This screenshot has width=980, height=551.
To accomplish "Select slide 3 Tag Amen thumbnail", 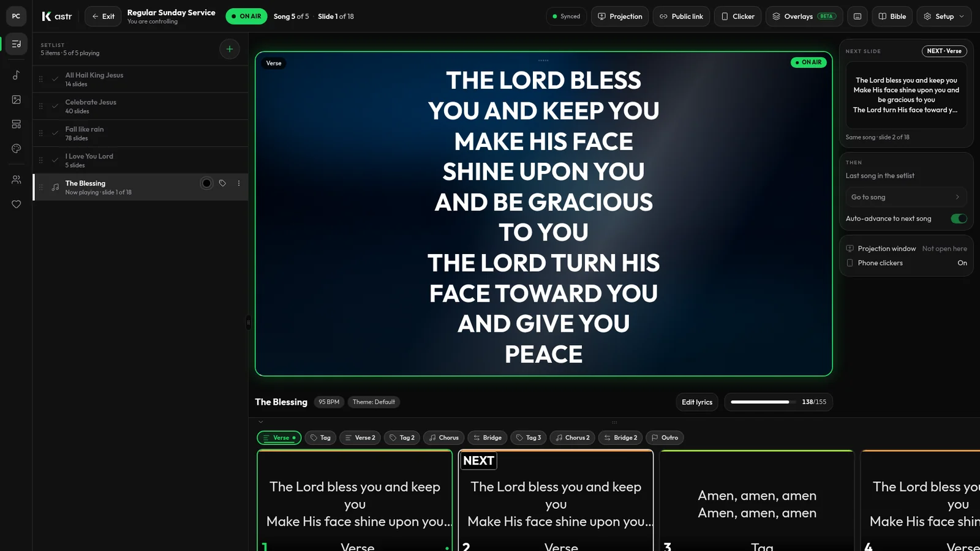I will [757, 501].
